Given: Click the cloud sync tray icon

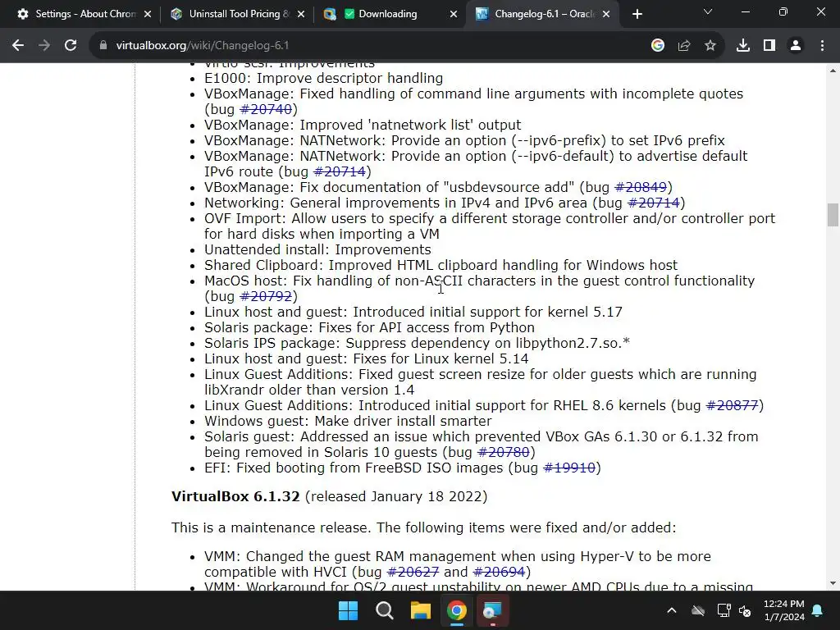Looking at the screenshot, I should (698, 610).
